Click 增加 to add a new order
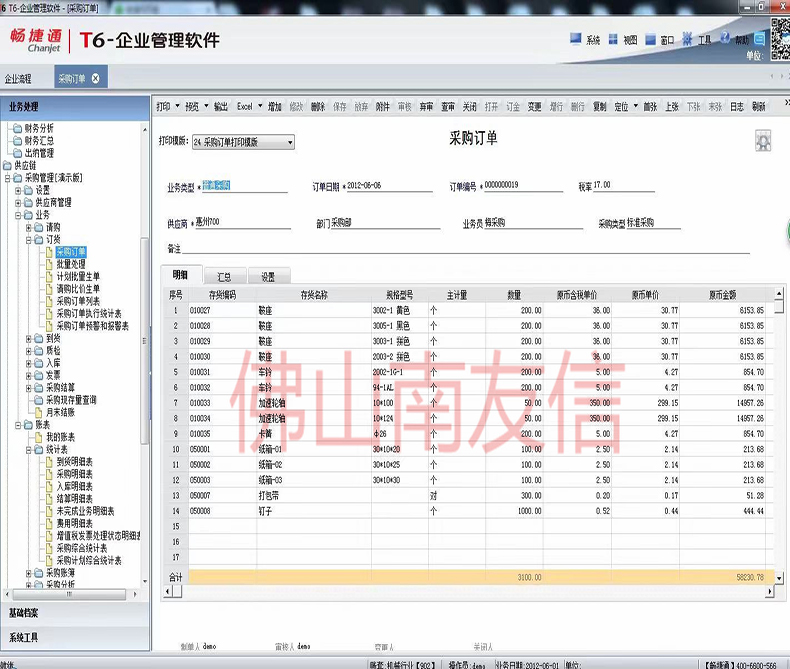Image resolution: width=790 pixels, height=669 pixels. tap(275, 107)
